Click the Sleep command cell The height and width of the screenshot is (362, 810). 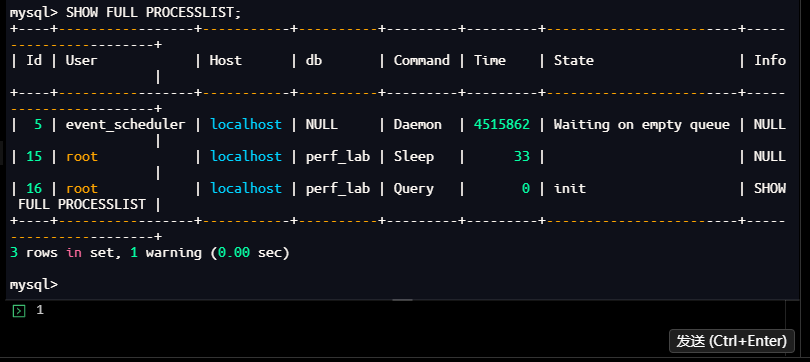click(x=414, y=156)
